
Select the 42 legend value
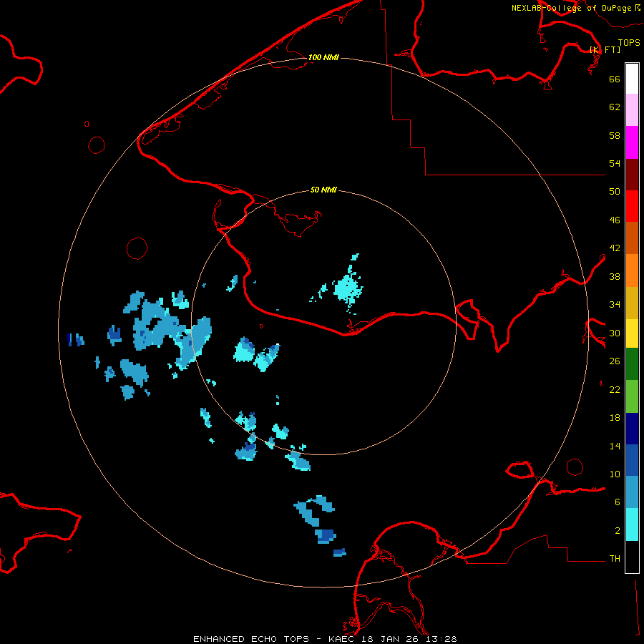pyautogui.click(x=615, y=248)
